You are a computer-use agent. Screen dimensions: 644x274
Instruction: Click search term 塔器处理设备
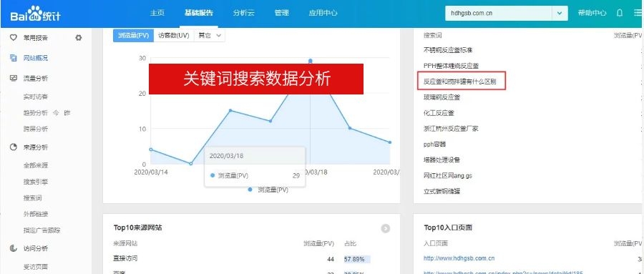[x=442, y=160]
